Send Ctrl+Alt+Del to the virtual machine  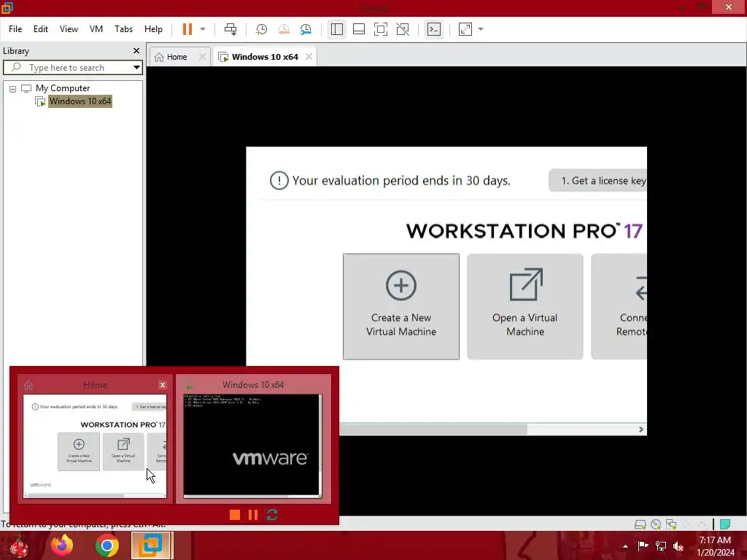pyautogui.click(x=231, y=29)
